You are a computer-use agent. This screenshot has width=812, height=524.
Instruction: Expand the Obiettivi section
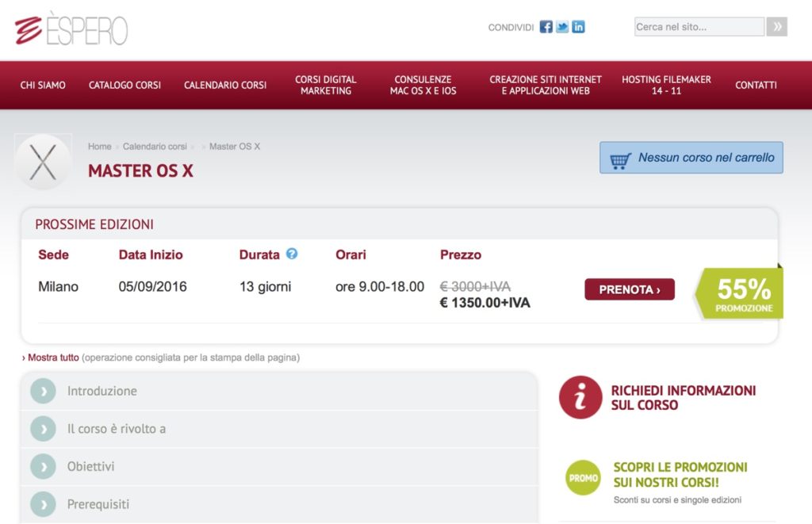[x=279, y=466]
